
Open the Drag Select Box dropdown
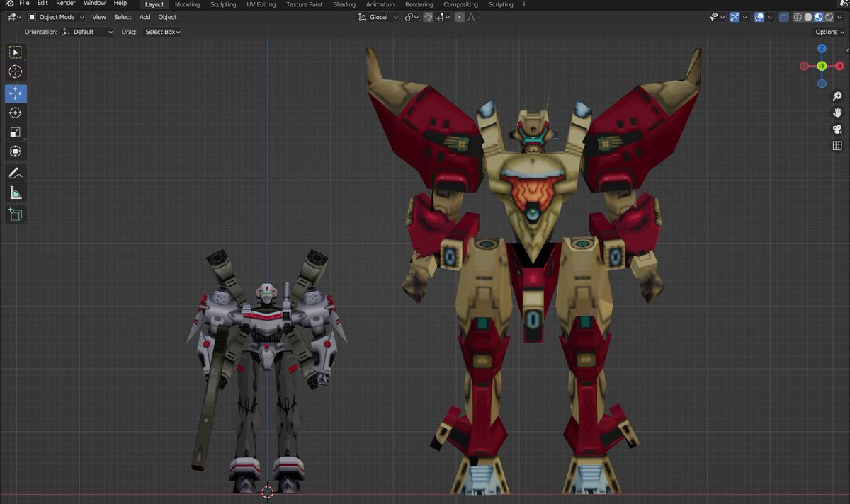162,32
